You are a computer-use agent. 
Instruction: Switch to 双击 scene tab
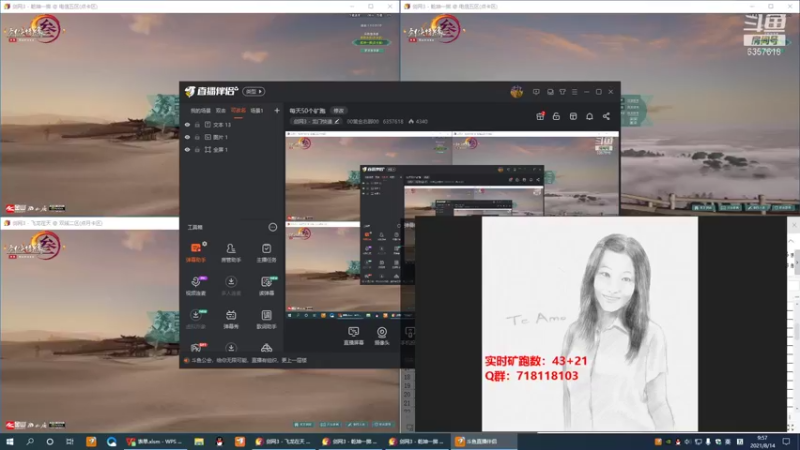click(220, 110)
